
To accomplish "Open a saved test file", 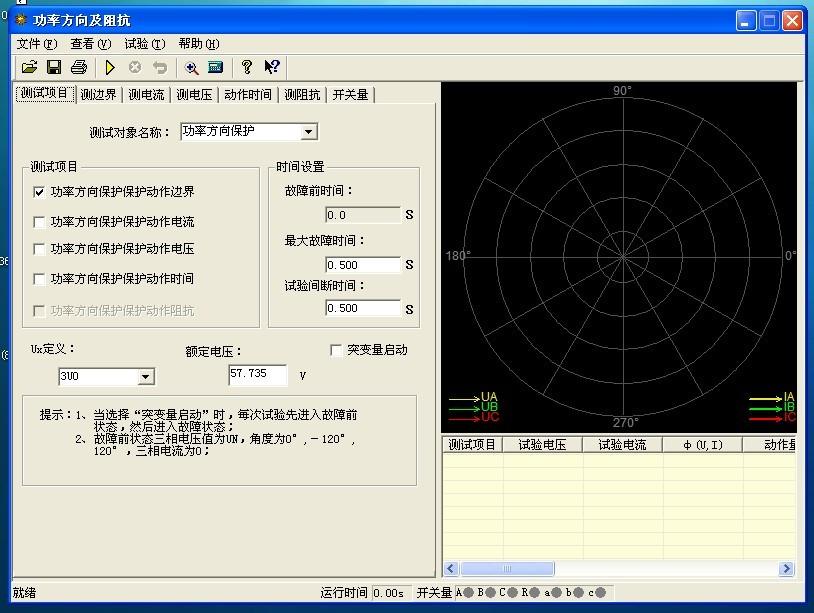I will point(29,67).
